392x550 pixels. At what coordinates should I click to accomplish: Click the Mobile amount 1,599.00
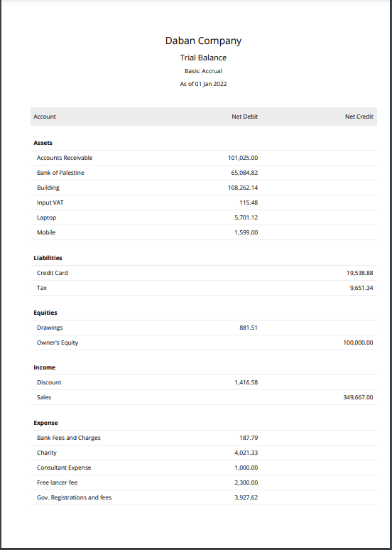tap(246, 232)
